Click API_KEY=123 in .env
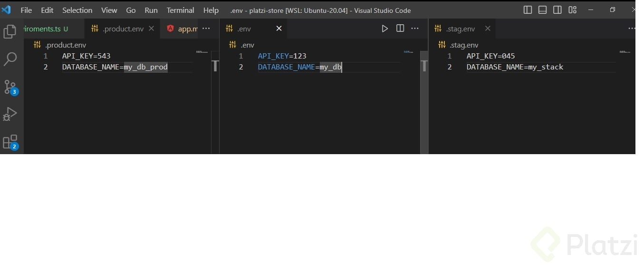Image resolution: width=644 pixels, height=265 pixels. [x=282, y=56]
